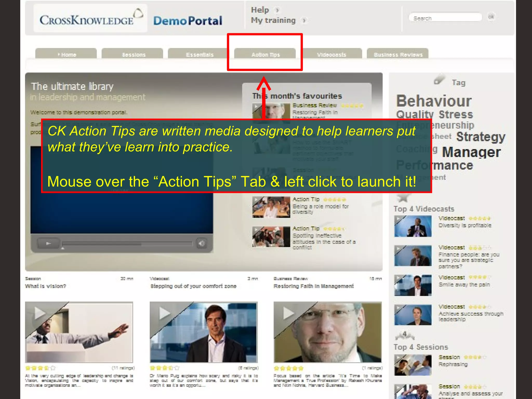The width and height of the screenshot is (532, 399).
Task: Open the Action Tips tab
Action: pos(265,54)
